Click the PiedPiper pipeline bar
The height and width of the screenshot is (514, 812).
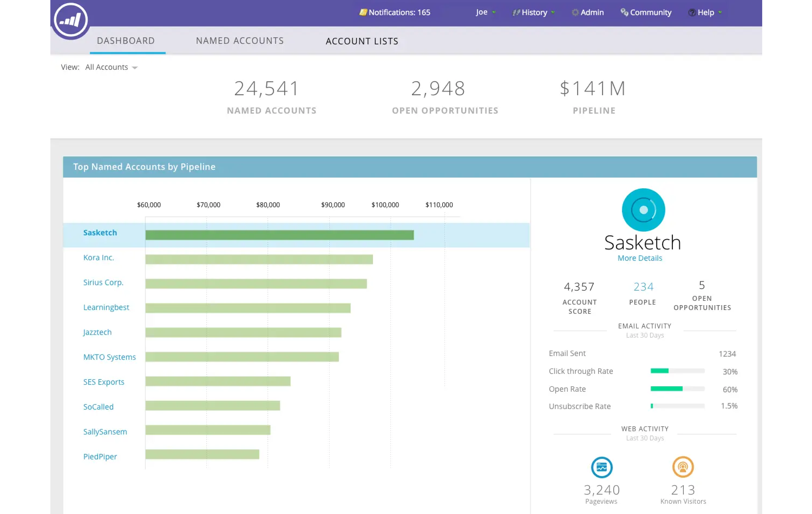pos(202,454)
